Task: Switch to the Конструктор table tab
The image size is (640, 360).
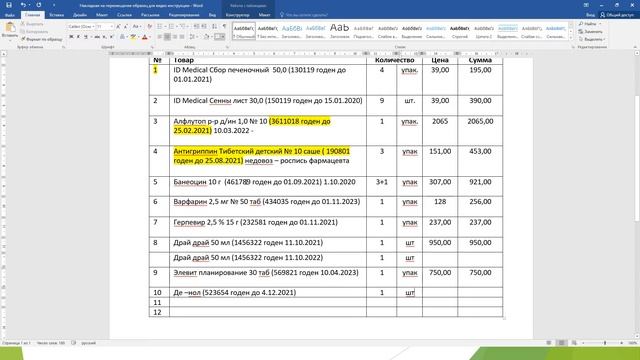Action: [238, 15]
